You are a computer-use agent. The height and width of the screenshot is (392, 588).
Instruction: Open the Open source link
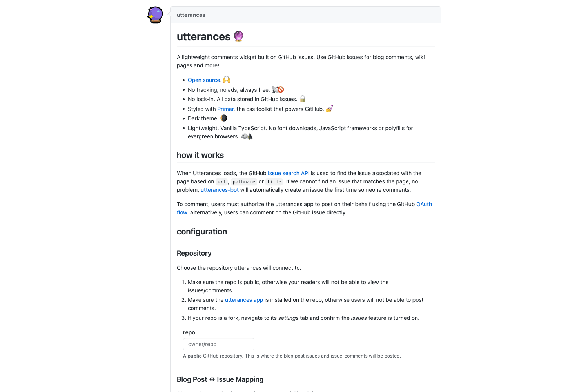[x=204, y=80]
